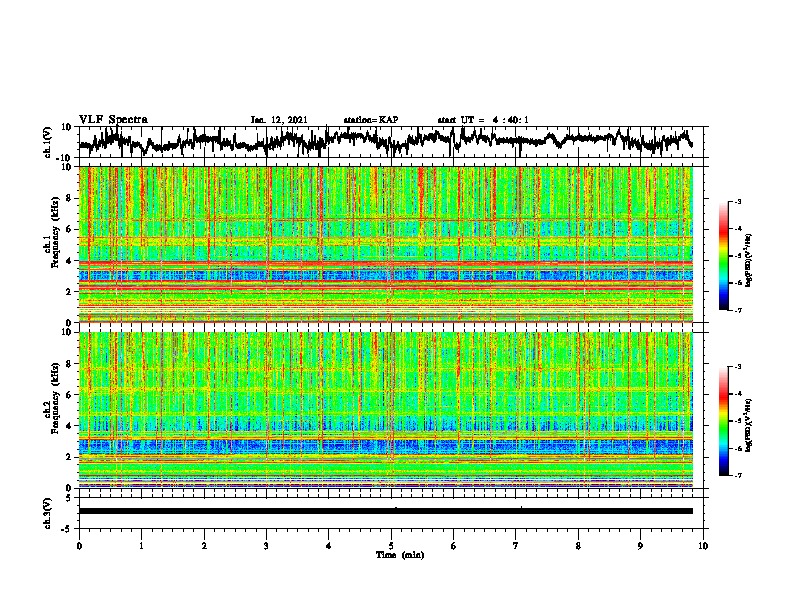Click the ch.1 color bar unit label
The image size is (792, 612).
click(749, 261)
